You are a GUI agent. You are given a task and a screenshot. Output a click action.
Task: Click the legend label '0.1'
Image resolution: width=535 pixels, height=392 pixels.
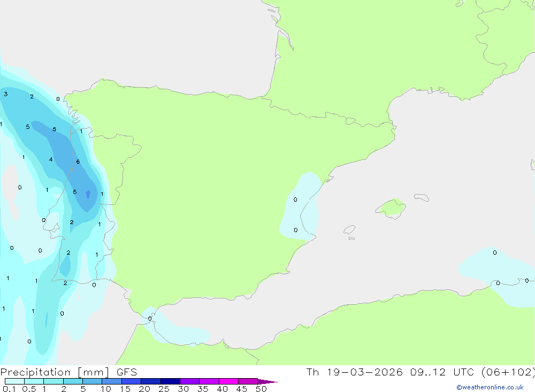(x=9, y=389)
